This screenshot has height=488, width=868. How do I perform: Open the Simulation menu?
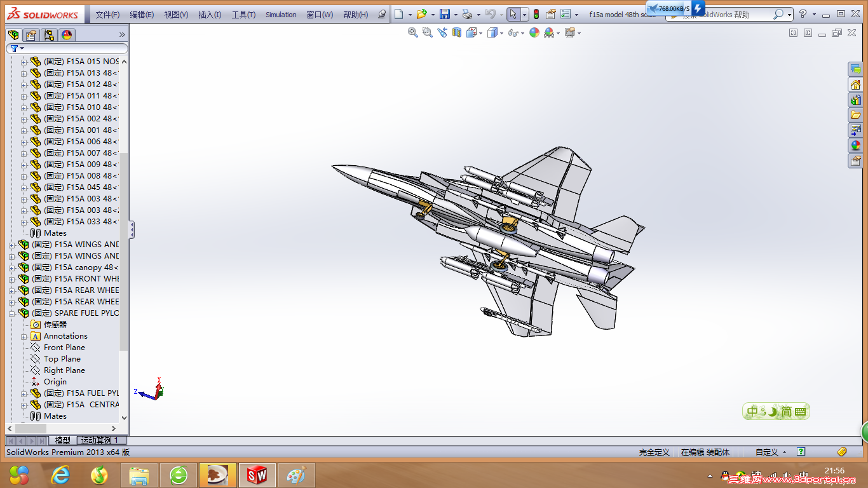point(281,15)
